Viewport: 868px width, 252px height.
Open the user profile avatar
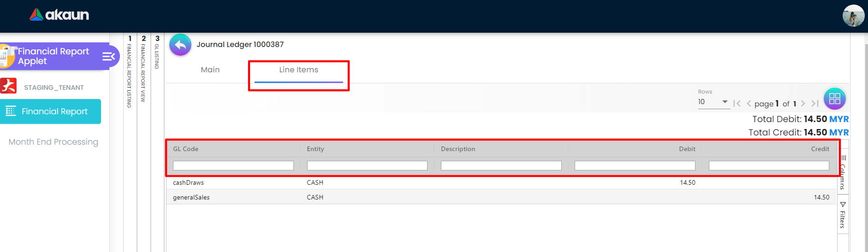[x=853, y=16]
